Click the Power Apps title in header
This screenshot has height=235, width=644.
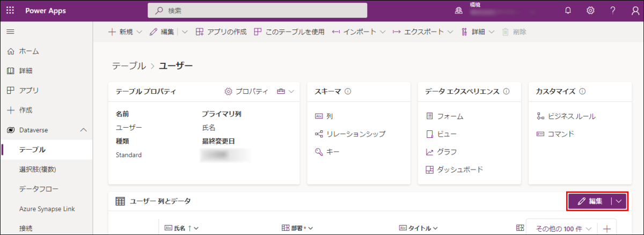click(45, 10)
